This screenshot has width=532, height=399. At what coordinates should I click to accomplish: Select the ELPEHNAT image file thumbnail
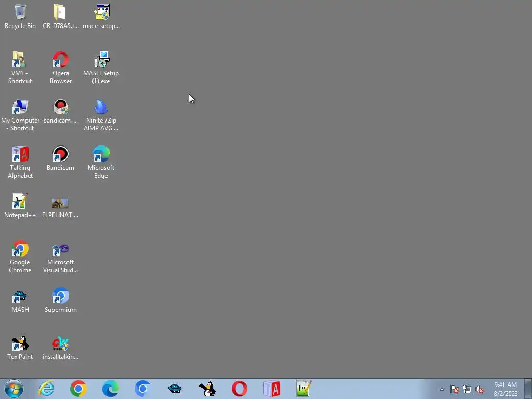[60, 207]
